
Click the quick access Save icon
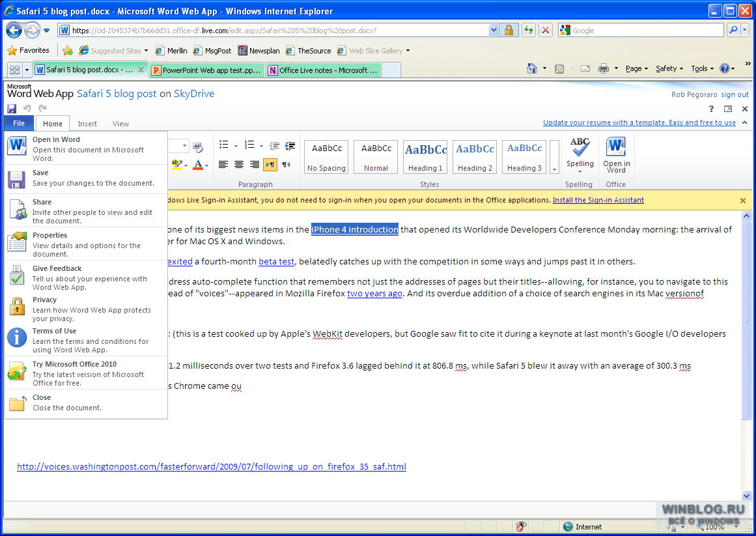[x=12, y=109]
